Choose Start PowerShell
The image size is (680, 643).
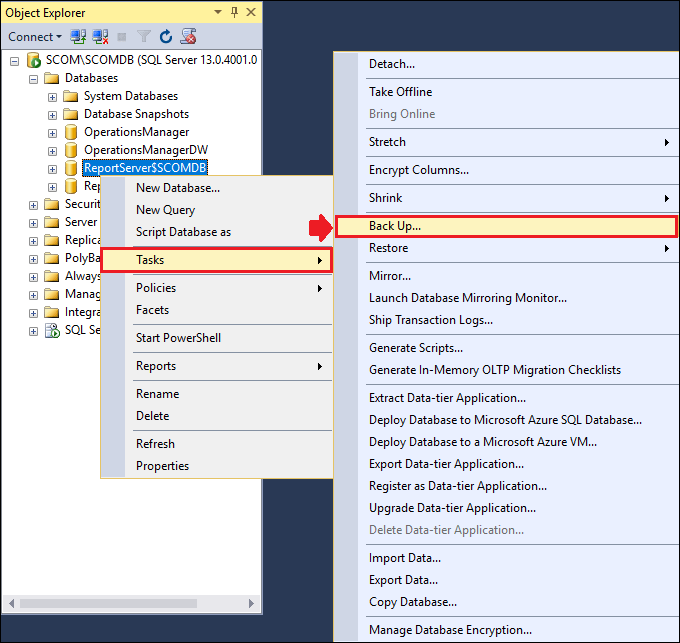tap(217, 338)
